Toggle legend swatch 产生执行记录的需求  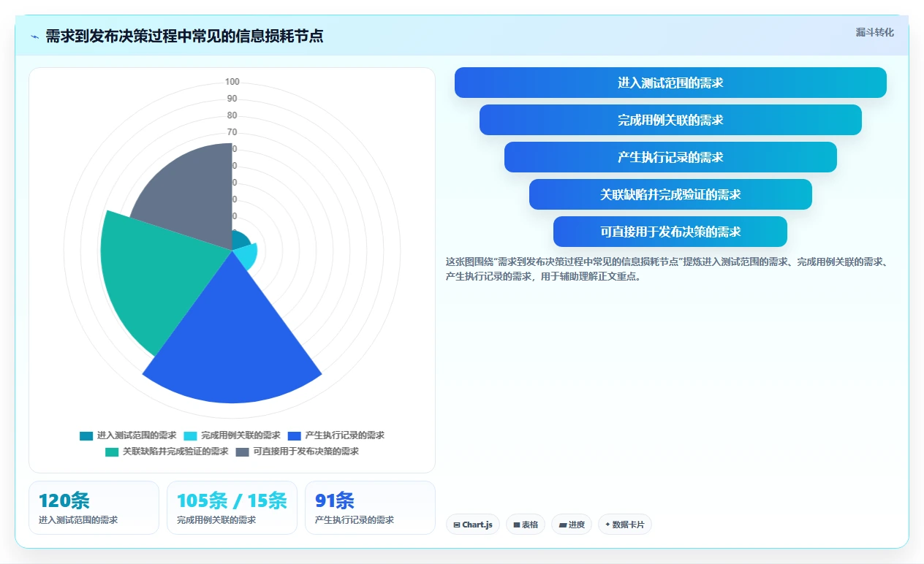pos(294,435)
